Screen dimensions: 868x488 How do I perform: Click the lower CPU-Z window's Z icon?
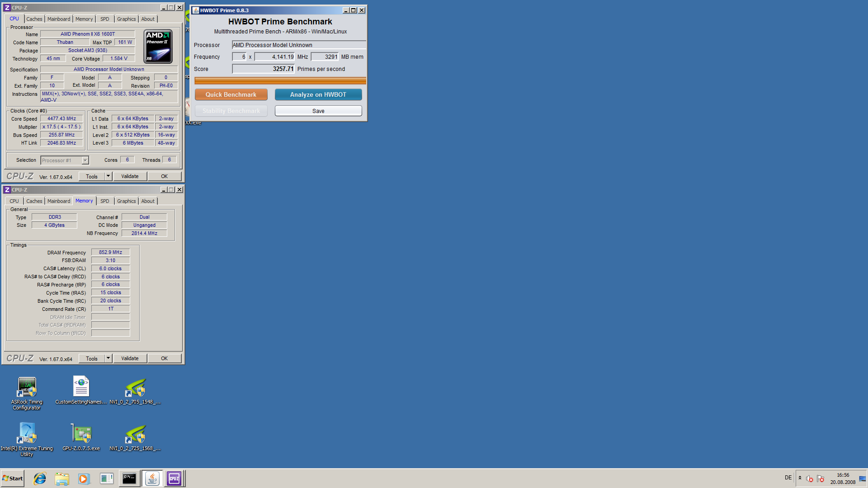pyautogui.click(x=7, y=190)
